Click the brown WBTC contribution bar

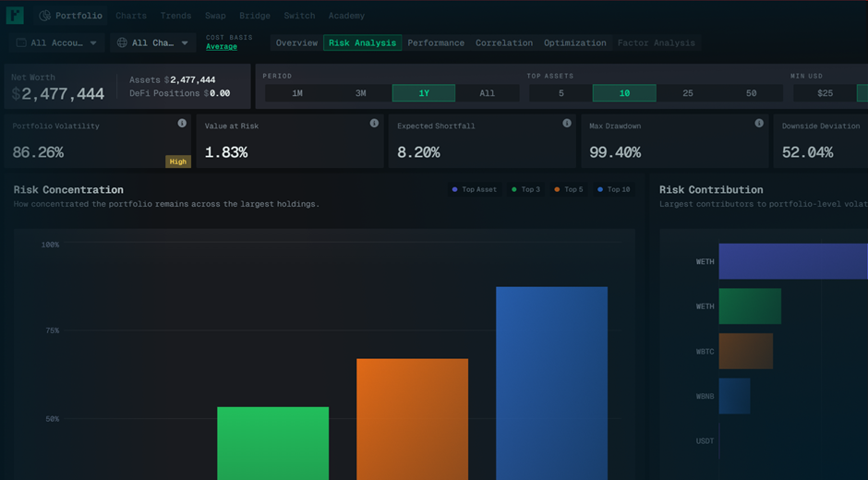(746, 351)
